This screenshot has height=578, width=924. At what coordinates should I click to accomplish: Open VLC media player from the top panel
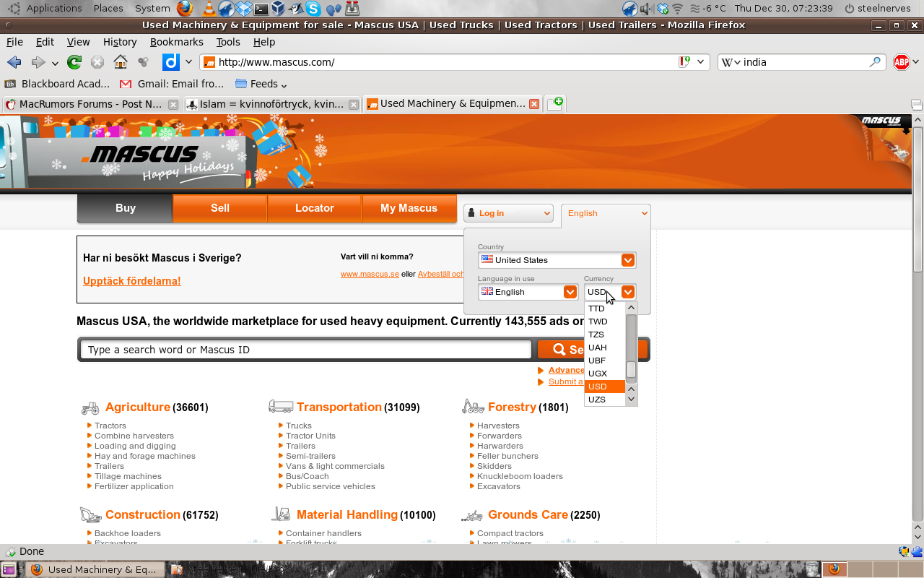209,9
